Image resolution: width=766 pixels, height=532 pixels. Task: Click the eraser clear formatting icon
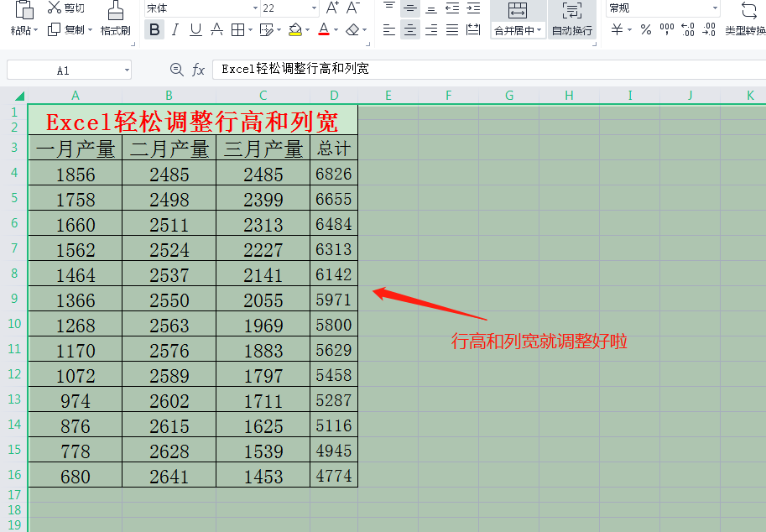click(352, 30)
